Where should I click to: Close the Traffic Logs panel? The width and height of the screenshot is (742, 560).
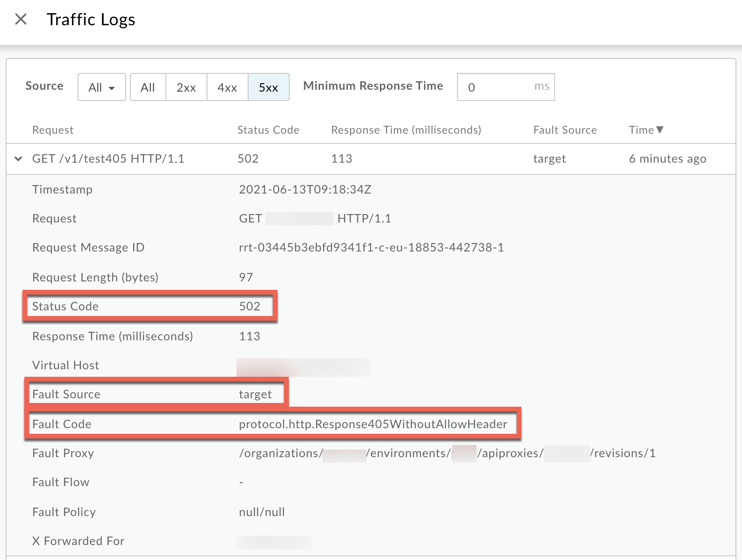(21, 19)
